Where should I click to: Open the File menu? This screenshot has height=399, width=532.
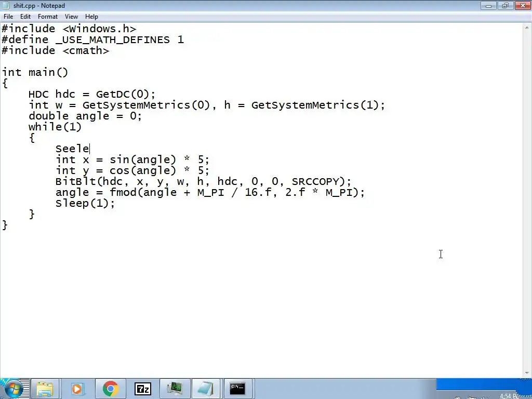pyautogui.click(x=8, y=16)
